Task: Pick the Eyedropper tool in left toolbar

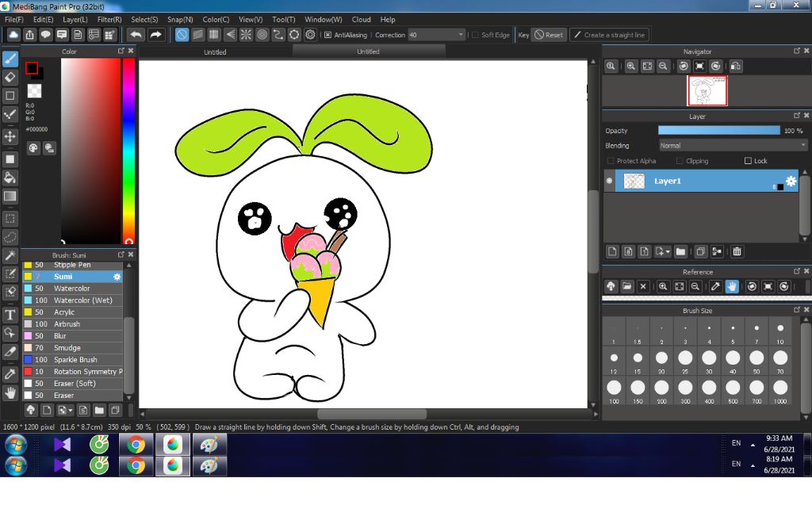Action: 10,374
